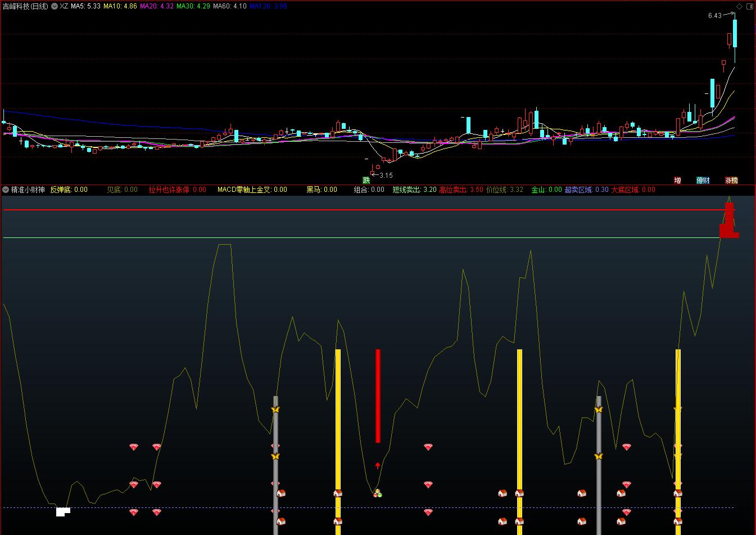Expand the 精准小财神 indicator menu arrow
Viewport: 756px width, 535px height.
click(x=6, y=190)
